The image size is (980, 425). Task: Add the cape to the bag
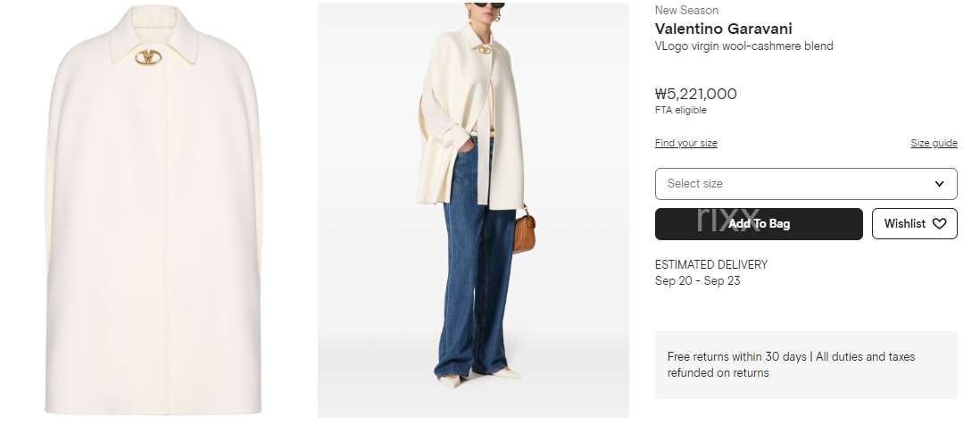pos(759,224)
